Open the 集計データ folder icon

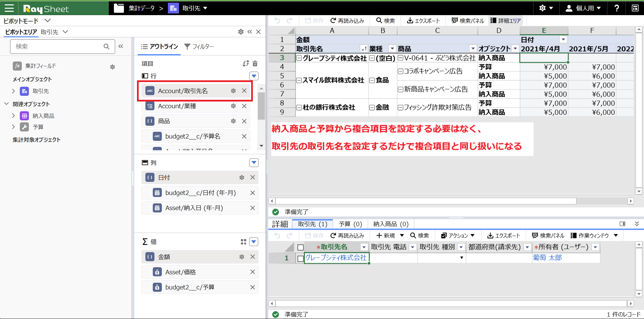(119, 8)
